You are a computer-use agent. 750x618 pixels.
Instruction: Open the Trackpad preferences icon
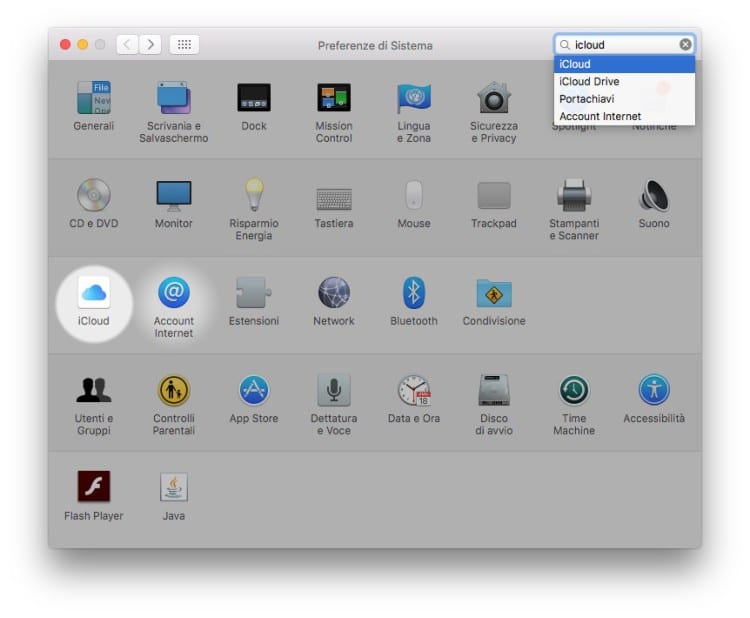[494, 195]
